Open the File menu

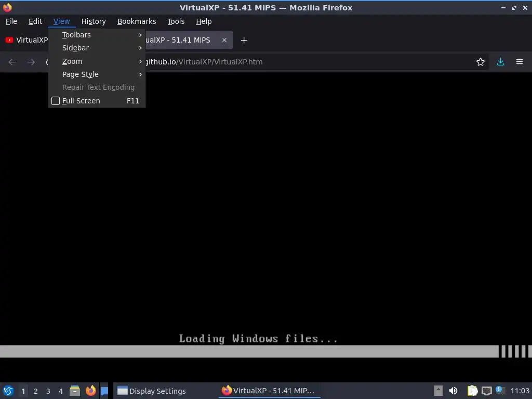pos(11,21)
